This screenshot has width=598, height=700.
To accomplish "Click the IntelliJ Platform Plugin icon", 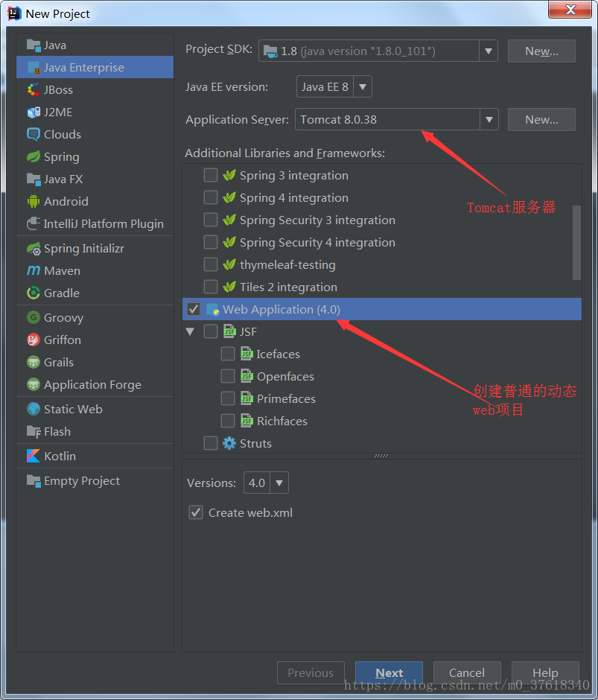I will coord(34,223).
